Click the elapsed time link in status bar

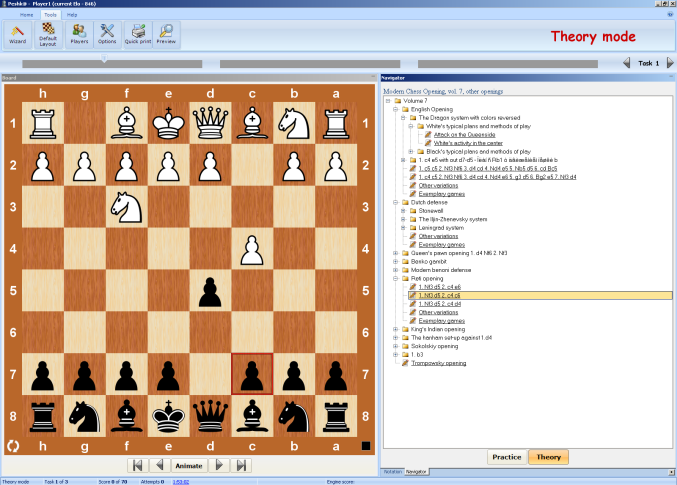(x=180, y=482)
